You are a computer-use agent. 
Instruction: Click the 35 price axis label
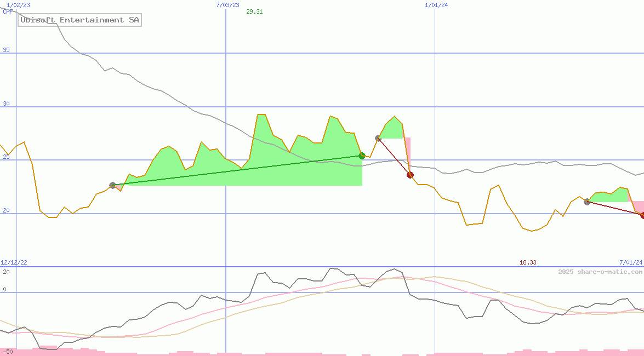7,50
